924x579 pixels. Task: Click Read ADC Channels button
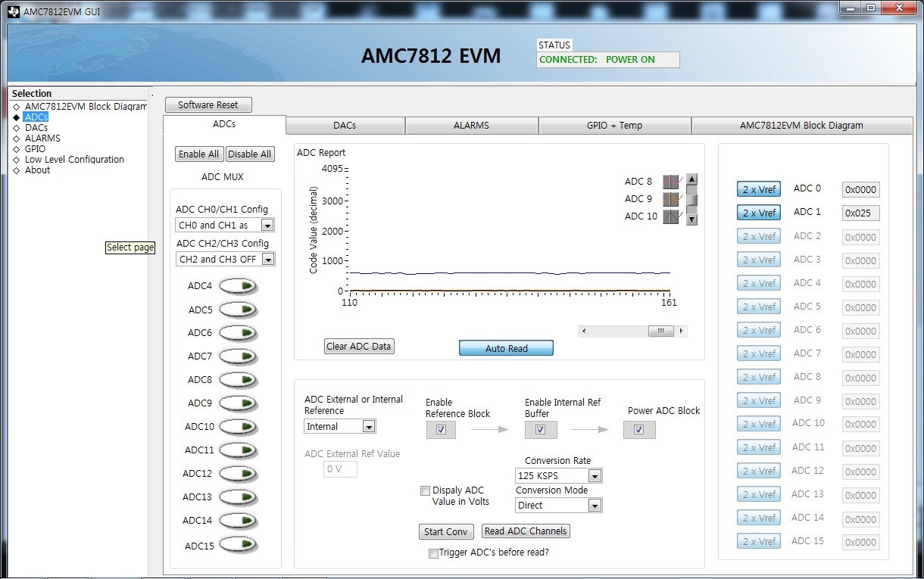(525, 531)
